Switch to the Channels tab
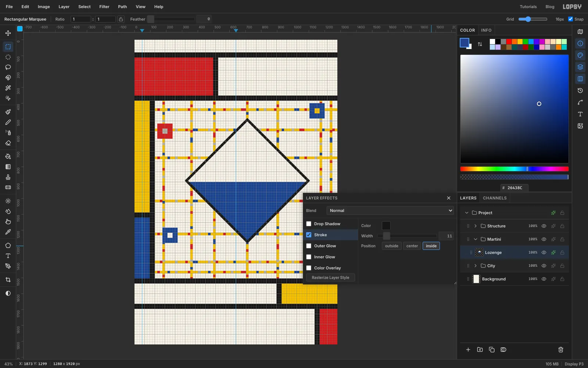588x368 pixels. click(495, 198)
